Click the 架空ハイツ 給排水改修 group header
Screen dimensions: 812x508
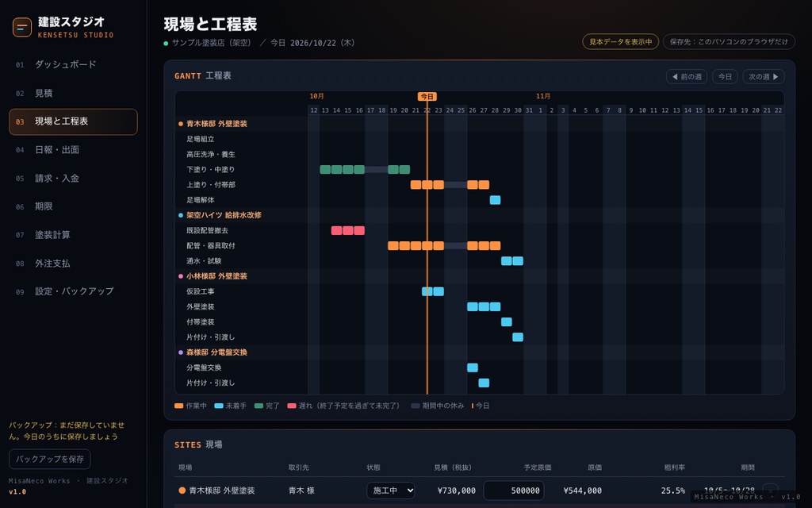224,215
